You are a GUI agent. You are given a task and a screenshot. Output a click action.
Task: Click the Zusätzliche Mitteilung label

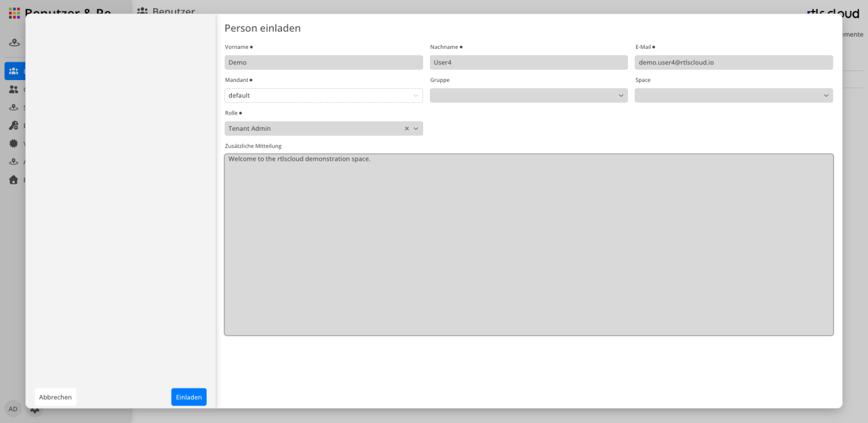(253, 146)
